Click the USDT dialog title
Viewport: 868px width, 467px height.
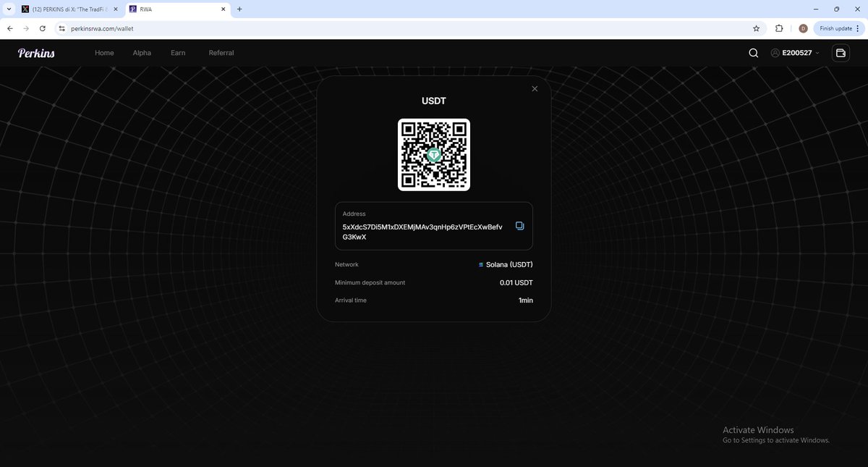click(x=434, y=101)
